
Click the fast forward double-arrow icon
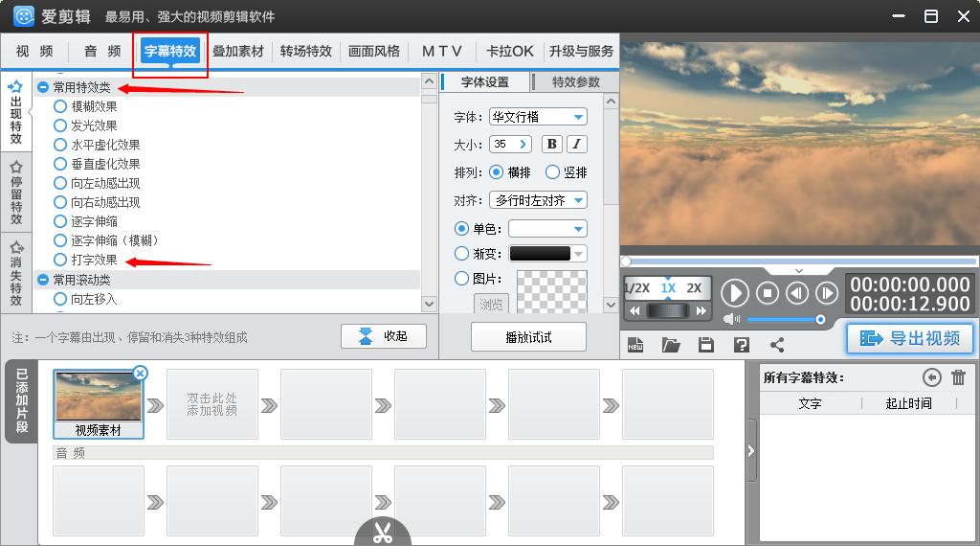[x=701, y=311]
